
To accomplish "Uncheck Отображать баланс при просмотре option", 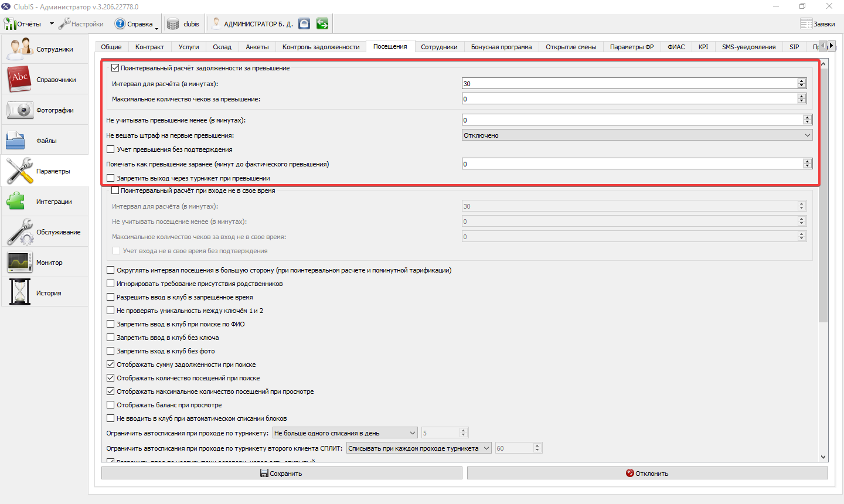I will point(111,405).
